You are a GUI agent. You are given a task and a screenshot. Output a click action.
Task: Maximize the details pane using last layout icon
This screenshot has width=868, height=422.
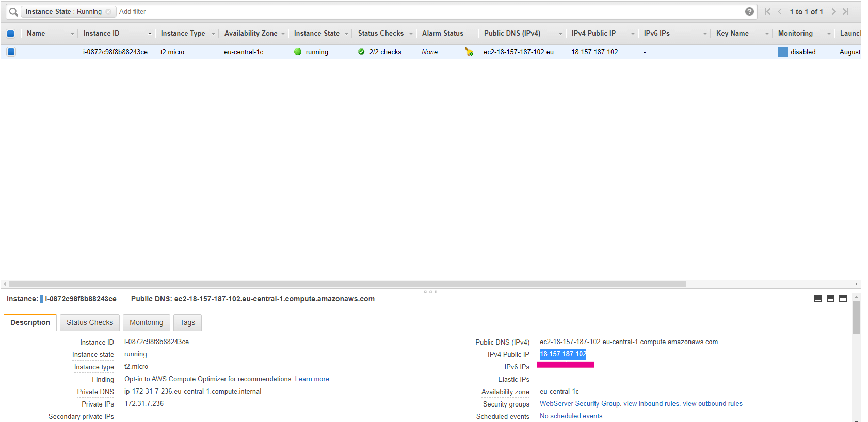843,299
